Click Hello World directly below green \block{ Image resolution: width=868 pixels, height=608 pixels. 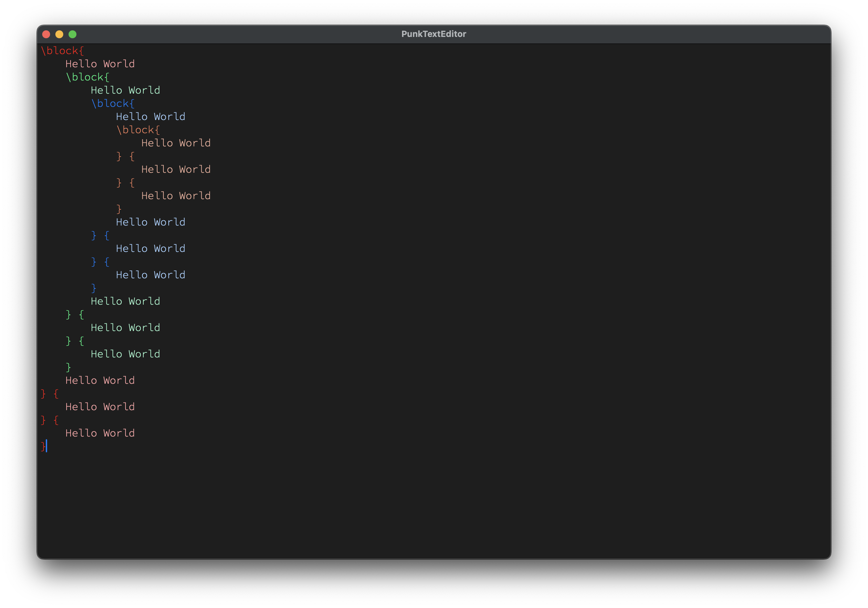(125, 90)
